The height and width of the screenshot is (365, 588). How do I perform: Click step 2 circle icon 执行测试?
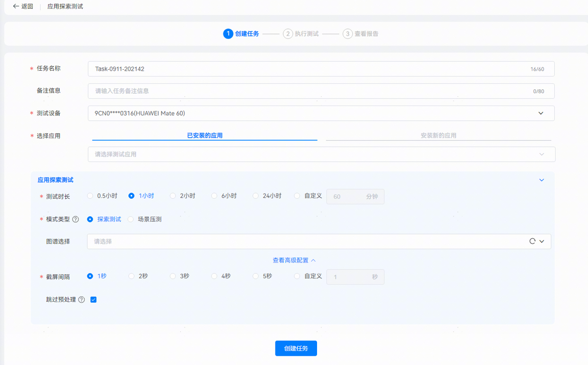click(x=288, y=34)
